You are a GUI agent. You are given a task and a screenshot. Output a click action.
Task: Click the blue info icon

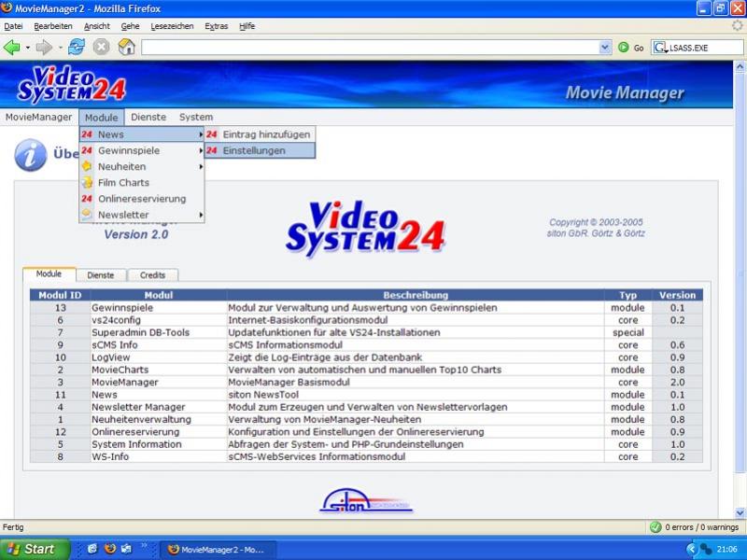pos(31,155)
